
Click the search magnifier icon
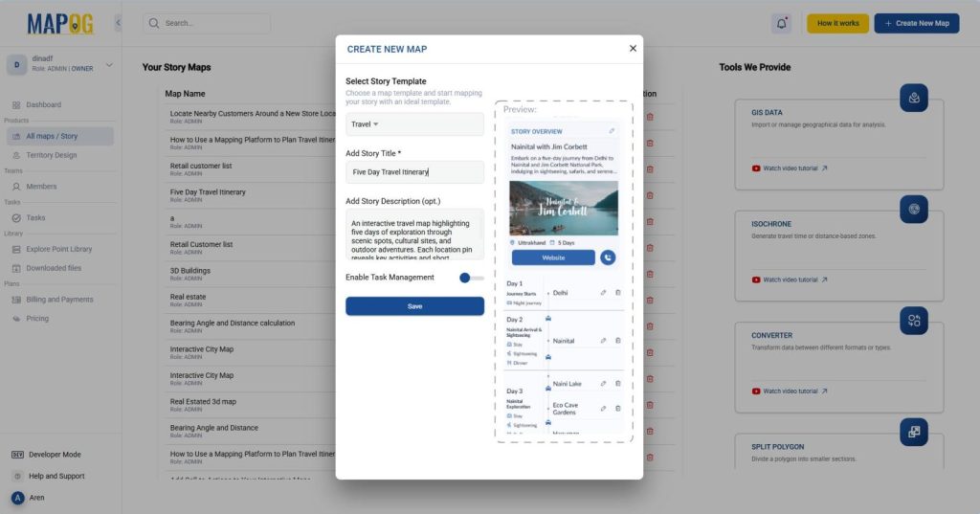click(154, 23)
